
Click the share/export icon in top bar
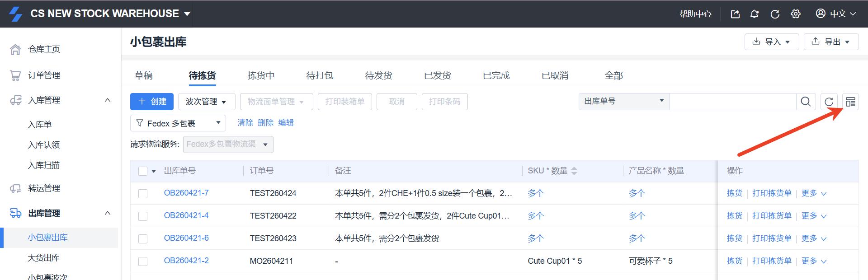click(735, 14)
